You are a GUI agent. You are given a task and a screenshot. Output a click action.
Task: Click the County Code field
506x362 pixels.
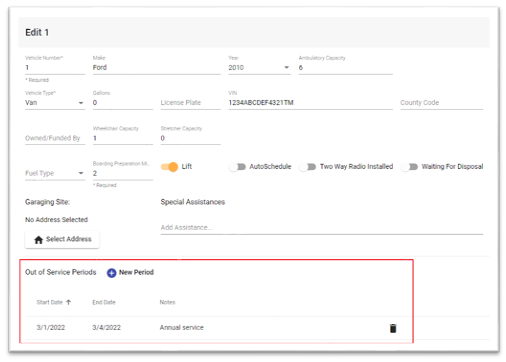(x=442, y=103)
